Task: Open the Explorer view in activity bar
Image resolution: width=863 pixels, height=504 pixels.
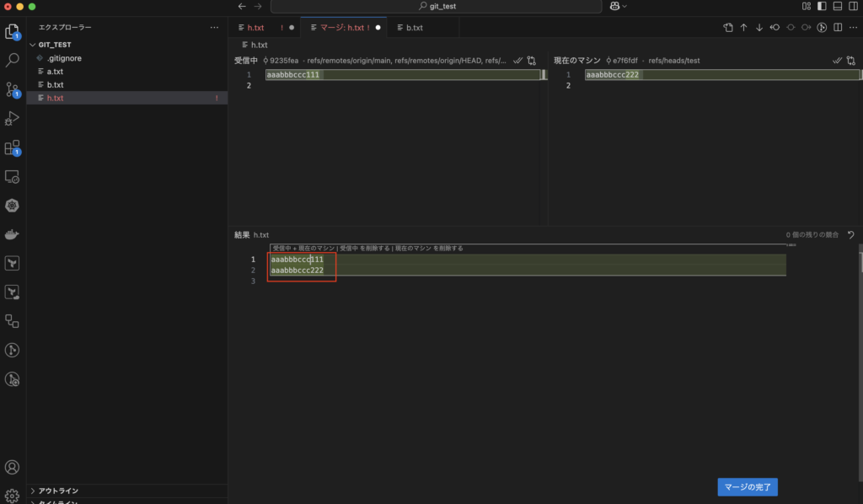Action: (x=12, y=31)
